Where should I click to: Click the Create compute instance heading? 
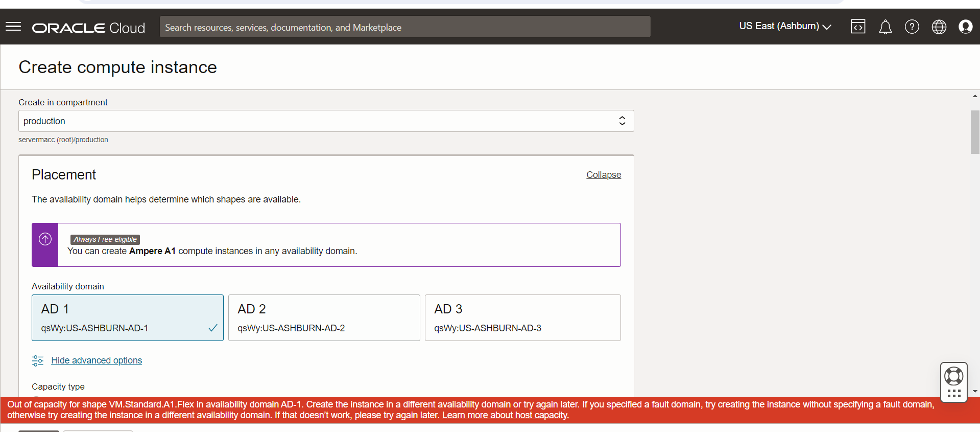pos(118,67)
